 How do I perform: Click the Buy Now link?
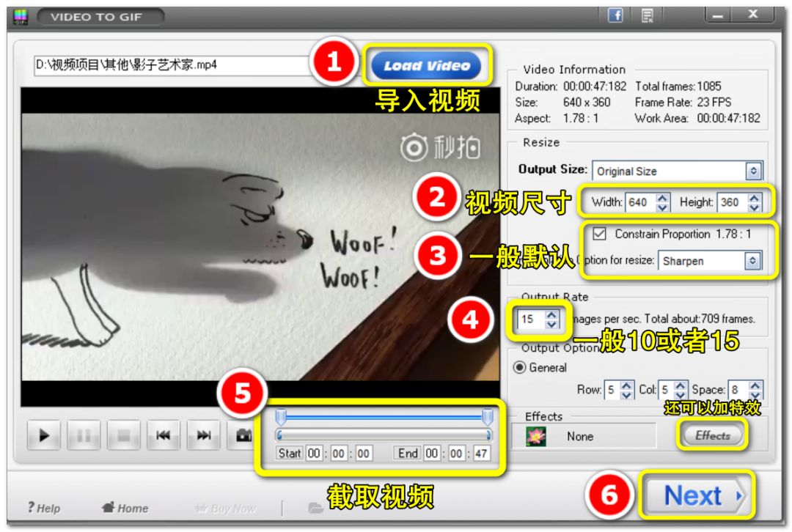(225, 509)
